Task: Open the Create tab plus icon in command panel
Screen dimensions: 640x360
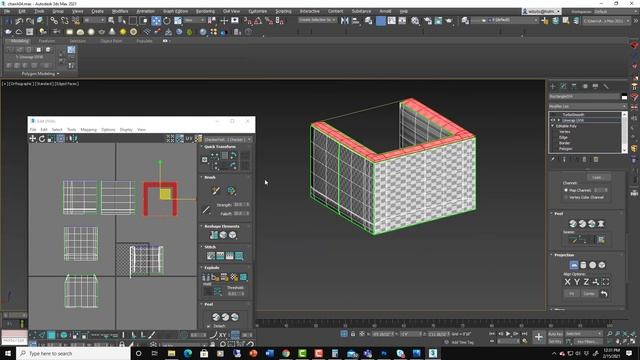Action: click(x=553, y=86)
